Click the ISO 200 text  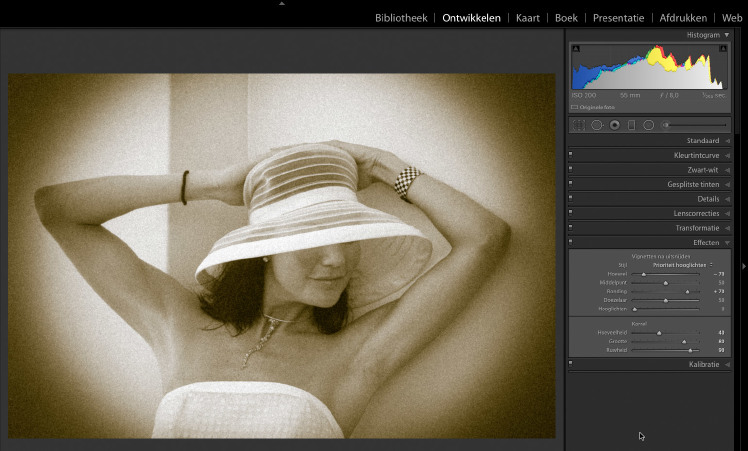click(584, 95)
